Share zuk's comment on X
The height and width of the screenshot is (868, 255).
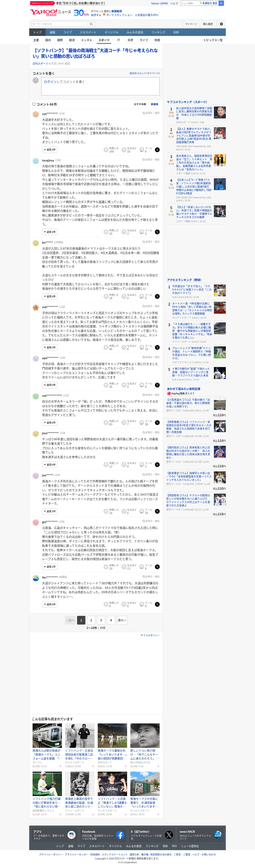click(x=157, y=347)
